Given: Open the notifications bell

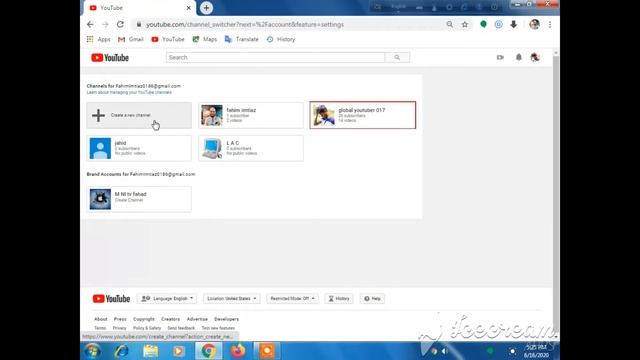Looking at the screenshot, I should point(518,58).
